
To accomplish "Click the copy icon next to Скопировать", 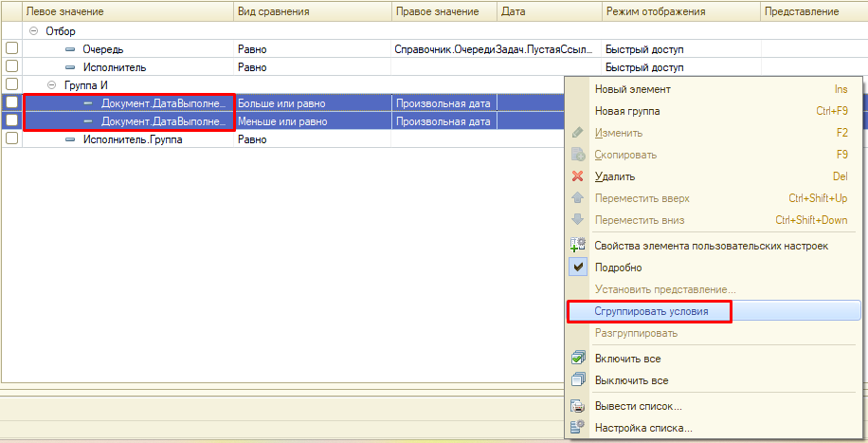I will (577, 155).
